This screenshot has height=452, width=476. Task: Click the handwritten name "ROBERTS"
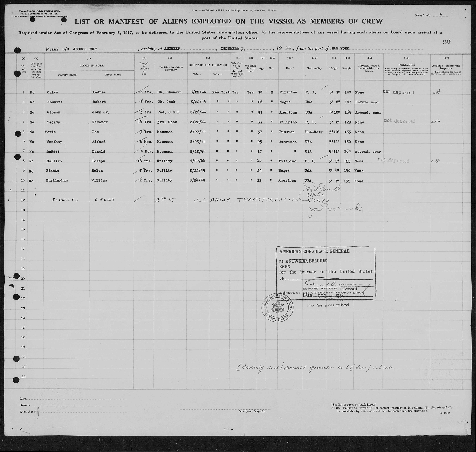[65, 200]
